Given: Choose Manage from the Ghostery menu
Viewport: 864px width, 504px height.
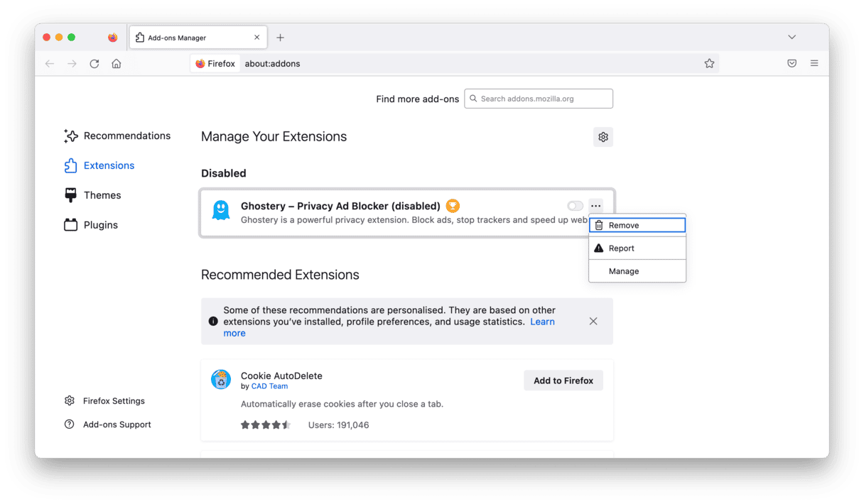Looking at the screenshot, I should coord(637,271).
